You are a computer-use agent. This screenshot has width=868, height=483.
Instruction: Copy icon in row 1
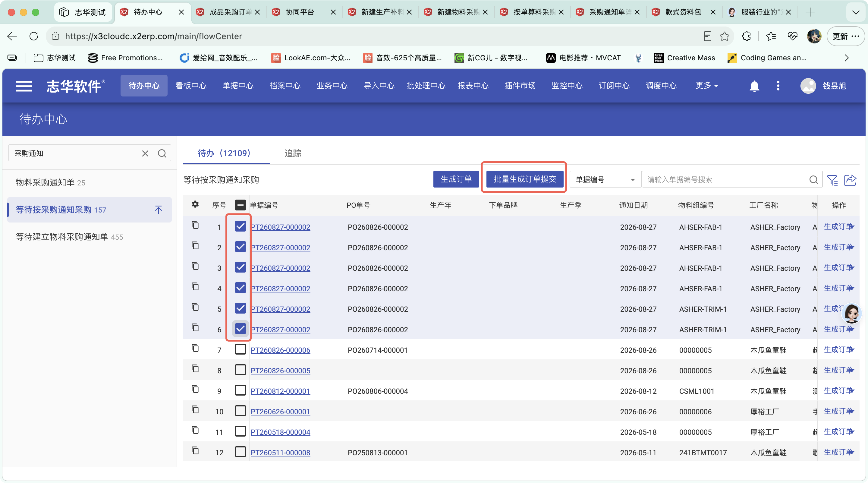195,225
